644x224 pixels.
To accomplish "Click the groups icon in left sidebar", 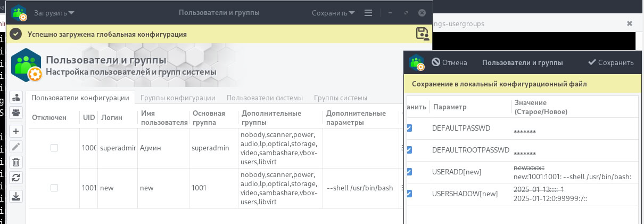I will pos(16,113).
